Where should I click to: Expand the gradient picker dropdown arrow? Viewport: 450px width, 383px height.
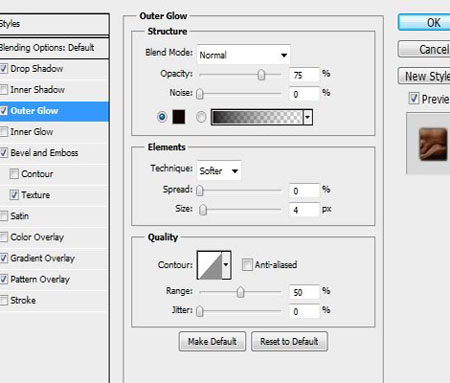point(308,117)
